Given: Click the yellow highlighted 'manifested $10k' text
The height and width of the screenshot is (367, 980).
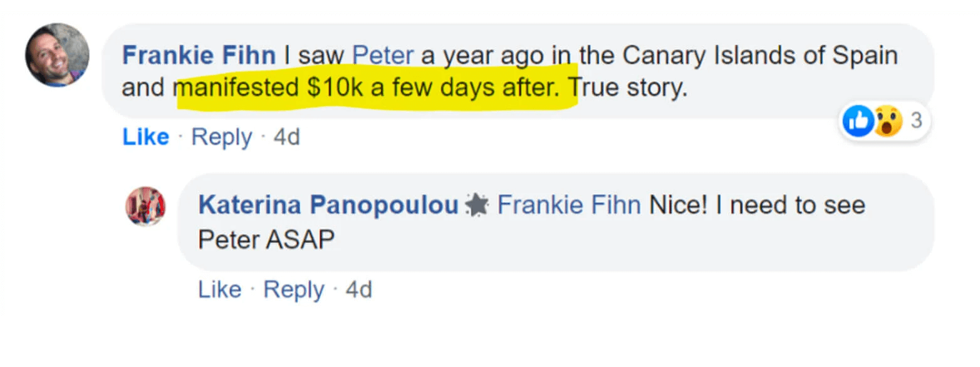Looking at the screenshot, I should click(376, 89).
